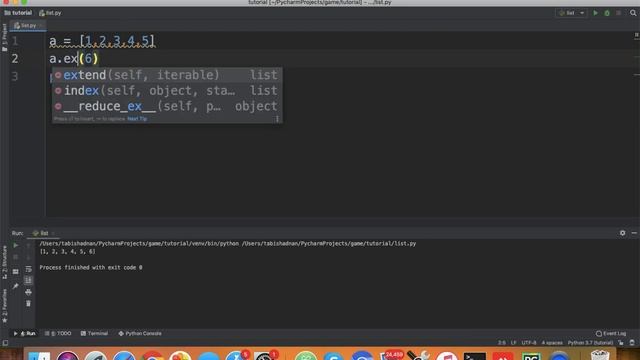Choose index(self, object...) completion
This screenshot has height=360, width=640.
pos(167,91)
